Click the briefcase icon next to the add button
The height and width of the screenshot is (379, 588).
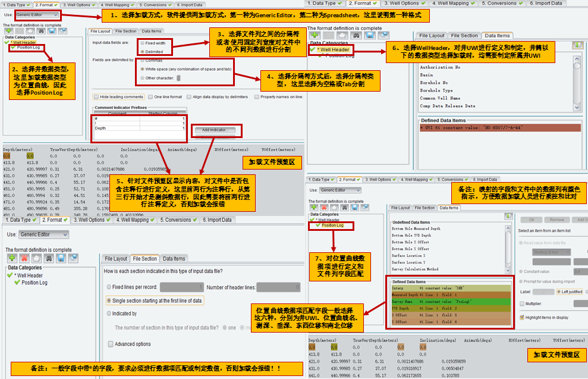pyautogui.click(x=30, y=30)
